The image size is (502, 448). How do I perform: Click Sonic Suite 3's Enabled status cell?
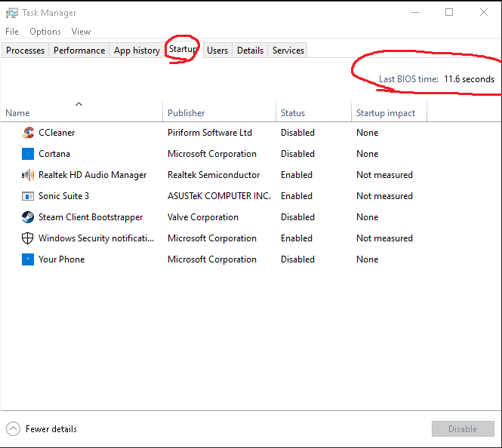coord(297,196)
